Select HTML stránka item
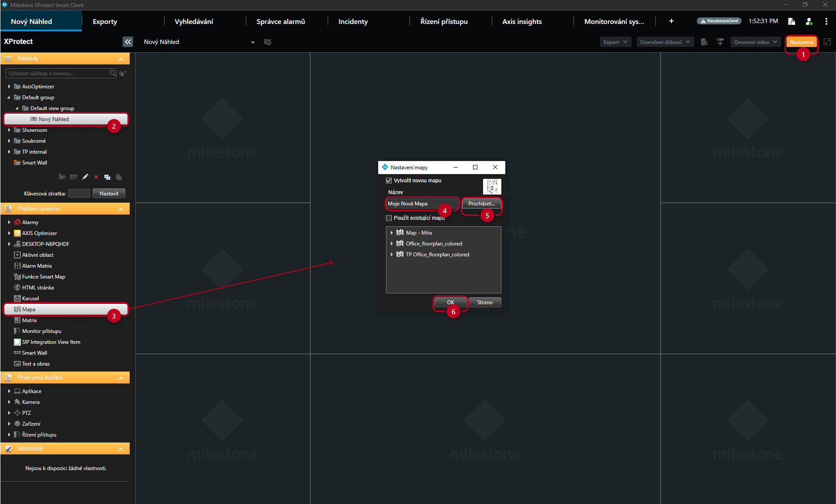This screenshot has height=504, width=836. (38, 288)
